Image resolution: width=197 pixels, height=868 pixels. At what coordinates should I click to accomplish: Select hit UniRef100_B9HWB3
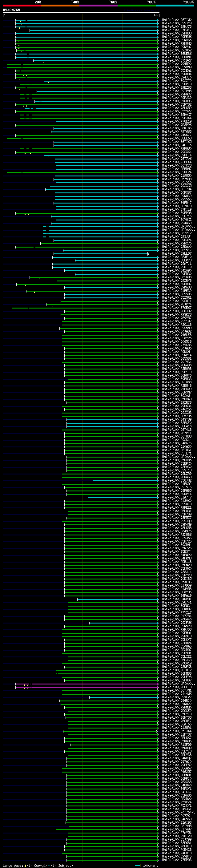177,33
